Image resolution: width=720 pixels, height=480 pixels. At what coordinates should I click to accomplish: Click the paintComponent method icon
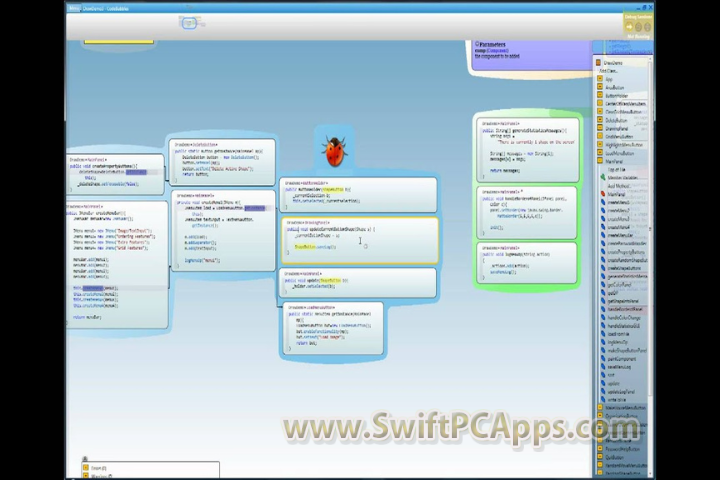click(603, 359)
